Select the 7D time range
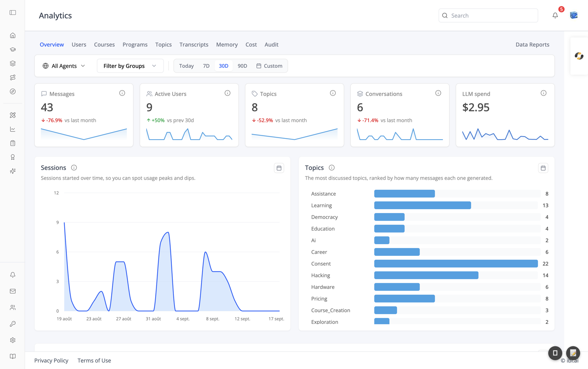The height and width of the screenshot is (369, 588). click(206, 66)
